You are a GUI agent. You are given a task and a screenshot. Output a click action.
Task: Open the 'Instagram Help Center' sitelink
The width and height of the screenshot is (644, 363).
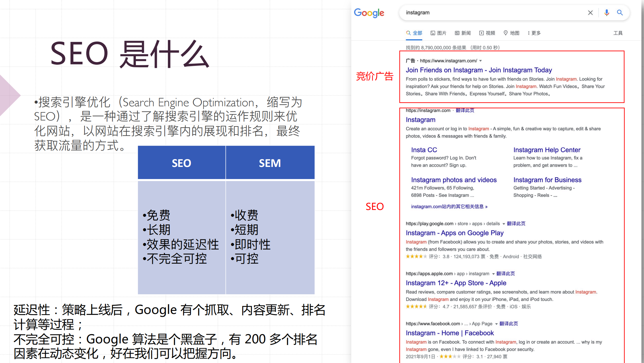tap(547, 150)
